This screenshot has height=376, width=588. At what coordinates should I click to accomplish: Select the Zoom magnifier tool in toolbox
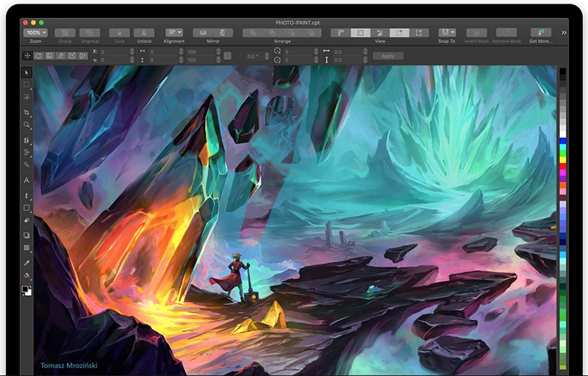[26, 125]
